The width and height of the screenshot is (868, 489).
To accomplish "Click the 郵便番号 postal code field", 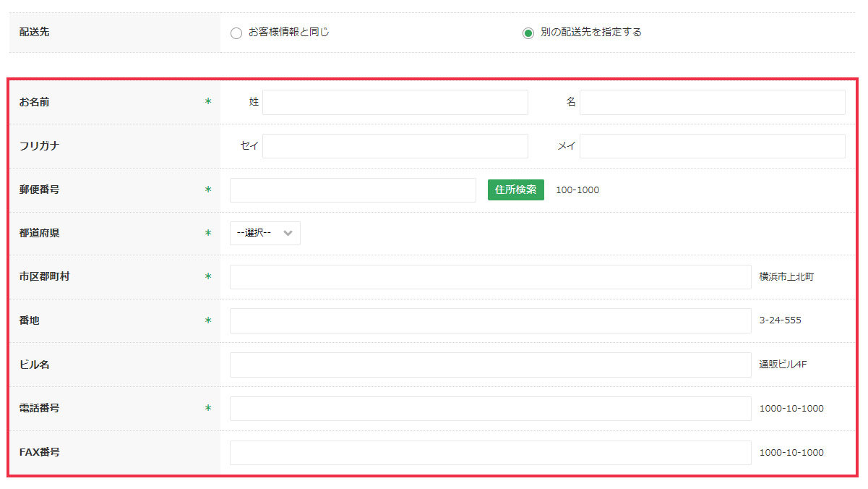I will point(353,190).
